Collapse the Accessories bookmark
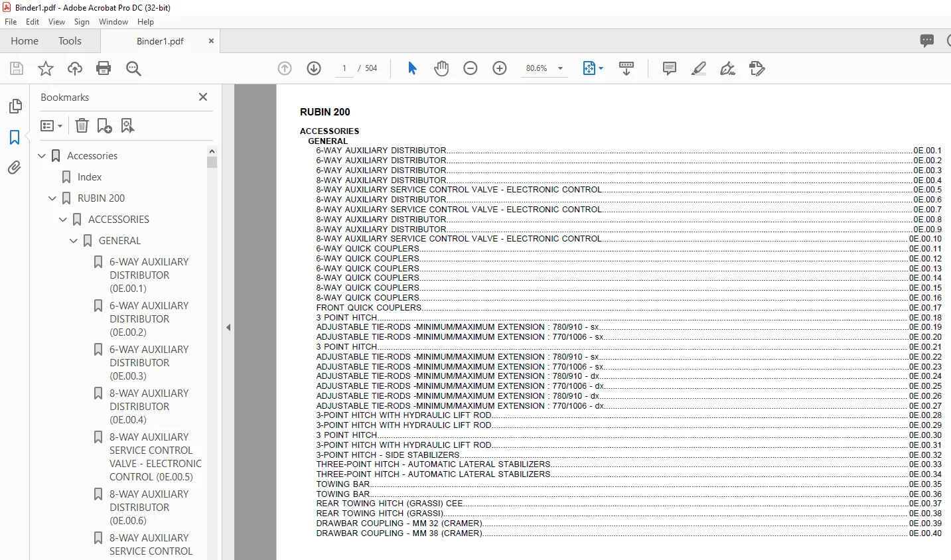The height and width of the screenshot is (560, 951). (x=42, y=156)
